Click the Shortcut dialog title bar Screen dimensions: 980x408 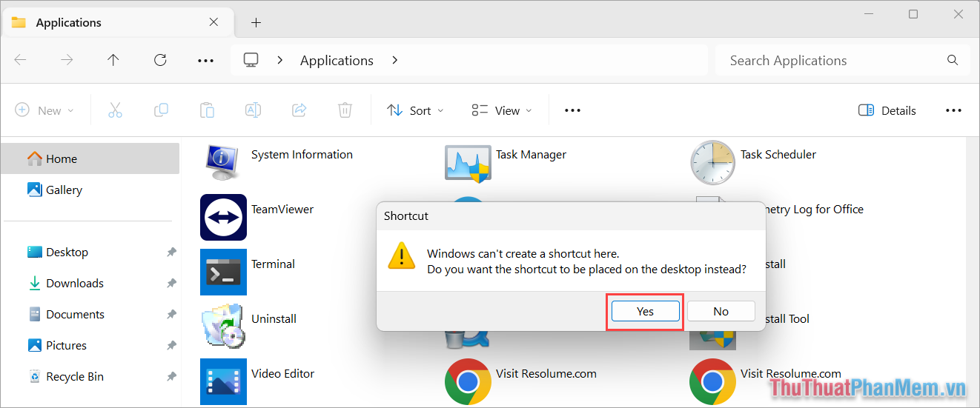(x=571, y=215)
